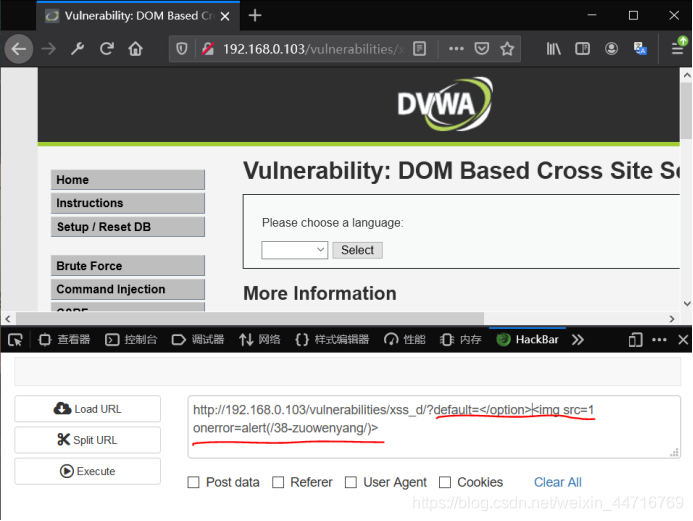
Task: Open page actions three-dot menu in address bar
Action: [456, 49]
